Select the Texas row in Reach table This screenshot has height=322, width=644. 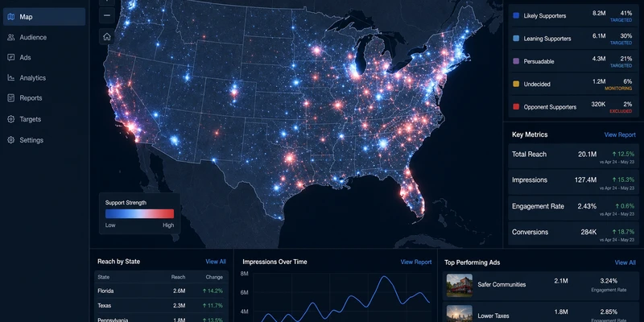[x=161, y=306]
